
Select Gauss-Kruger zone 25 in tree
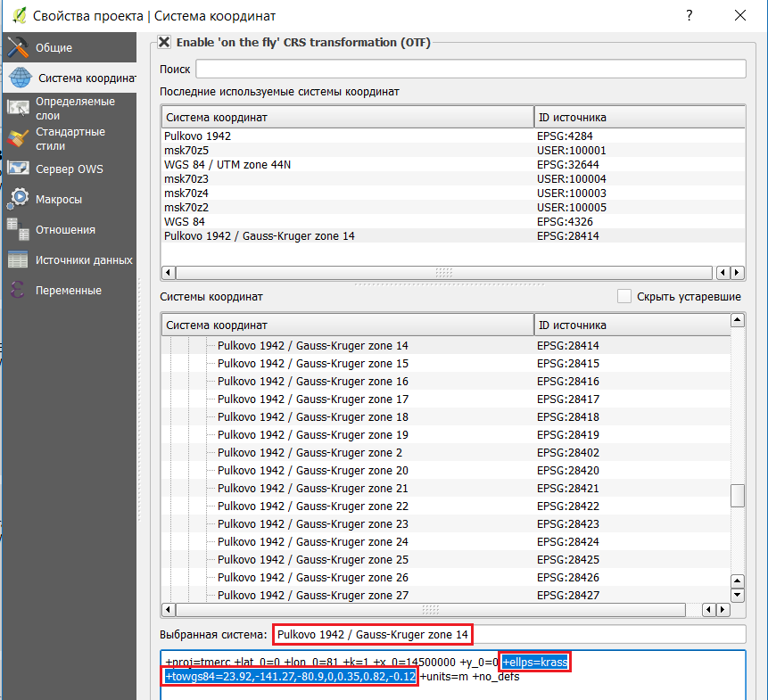(446, 559)
